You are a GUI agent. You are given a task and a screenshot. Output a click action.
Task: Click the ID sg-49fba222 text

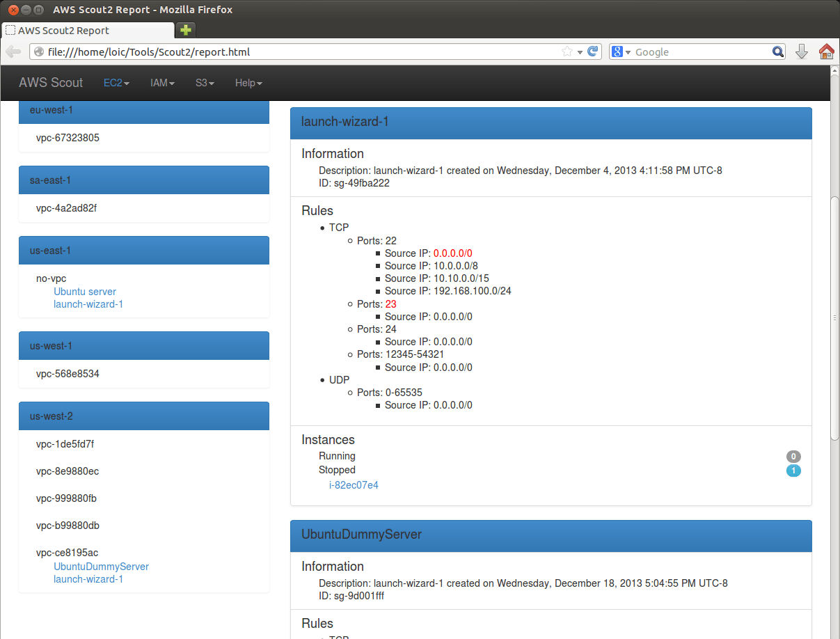(x=354, y=183)
